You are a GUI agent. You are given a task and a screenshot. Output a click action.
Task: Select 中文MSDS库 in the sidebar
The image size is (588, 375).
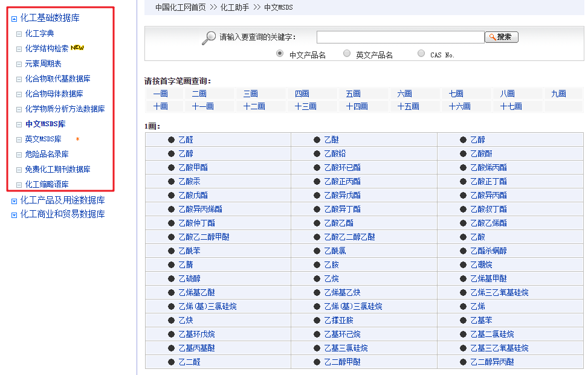45,124
